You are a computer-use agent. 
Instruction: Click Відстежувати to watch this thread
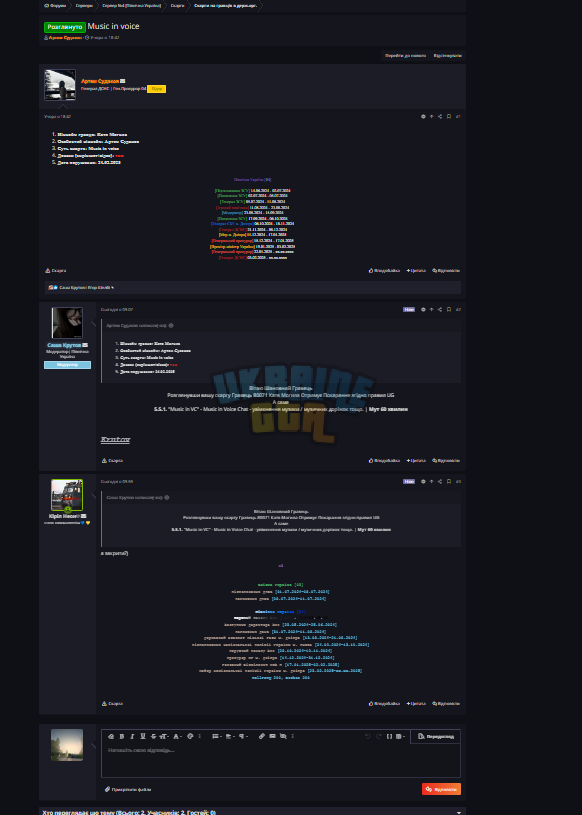pyautogui.click(x=447, y=56)
